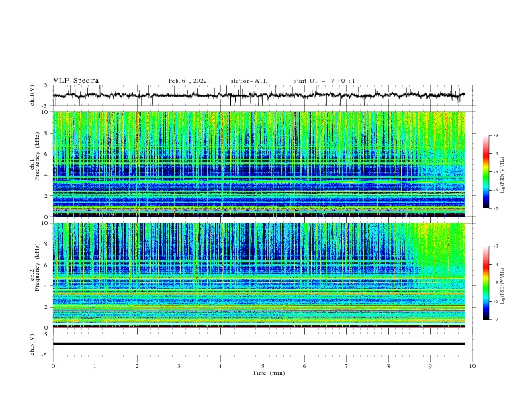532x411 pixels.
Task: Select the date text 'Feb. 6 , 2022'
Action: pos(187,81)
